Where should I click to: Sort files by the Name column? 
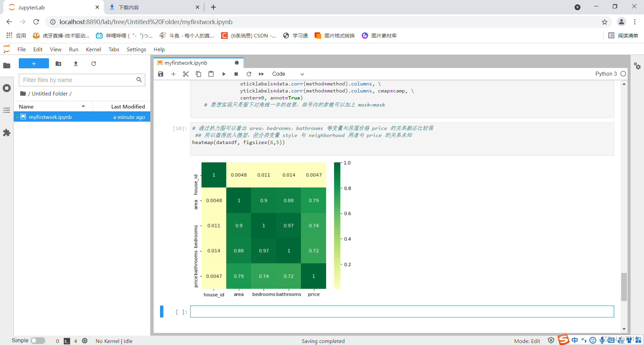point(53,107)
